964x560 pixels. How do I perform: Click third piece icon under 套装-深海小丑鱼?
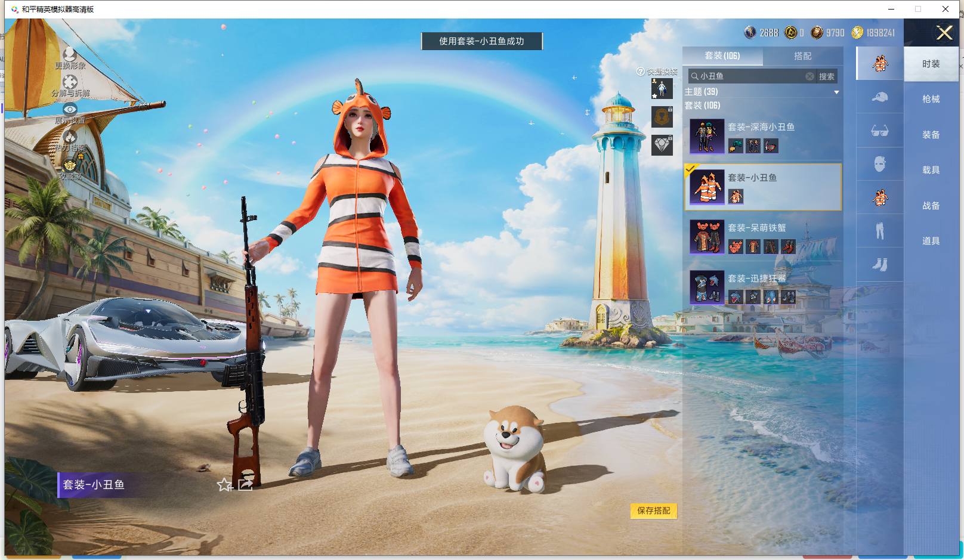pos(771,146)
